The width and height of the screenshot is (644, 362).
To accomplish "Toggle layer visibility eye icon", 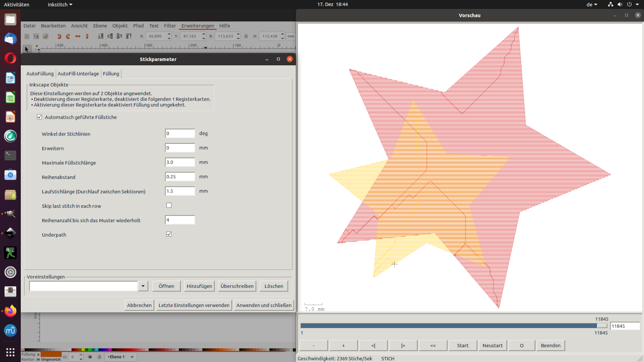I will (90, 357).
